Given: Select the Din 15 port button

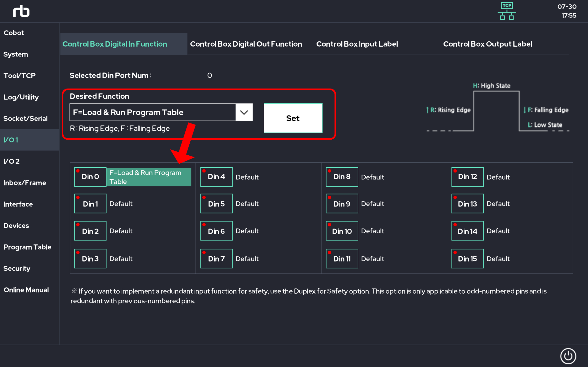Looking at the screenshot, I should coord(467,258).
